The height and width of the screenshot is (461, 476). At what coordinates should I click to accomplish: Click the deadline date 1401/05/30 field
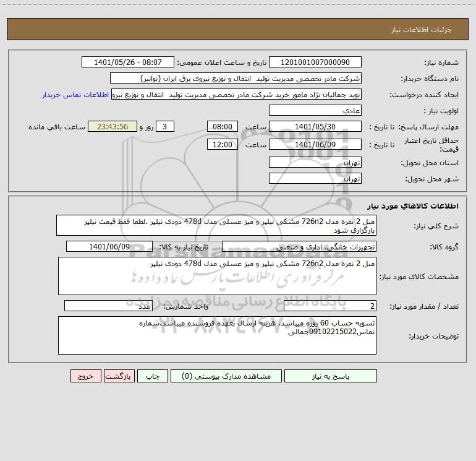point(315,126)
